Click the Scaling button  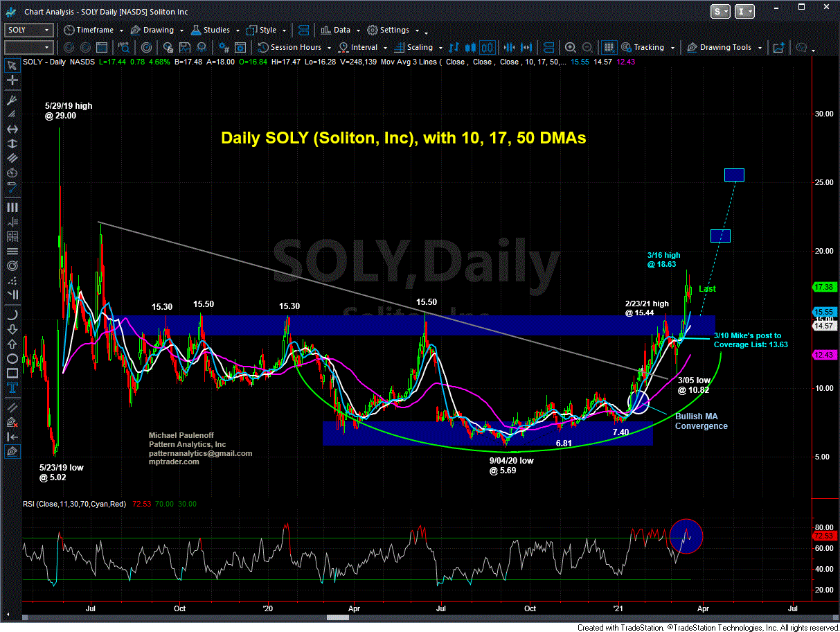point(413,47)
